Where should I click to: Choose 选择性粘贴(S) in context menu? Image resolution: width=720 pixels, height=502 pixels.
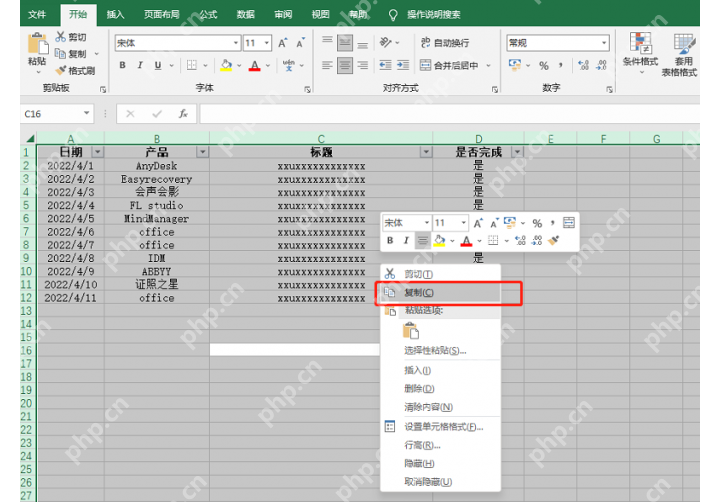point(440,350)
